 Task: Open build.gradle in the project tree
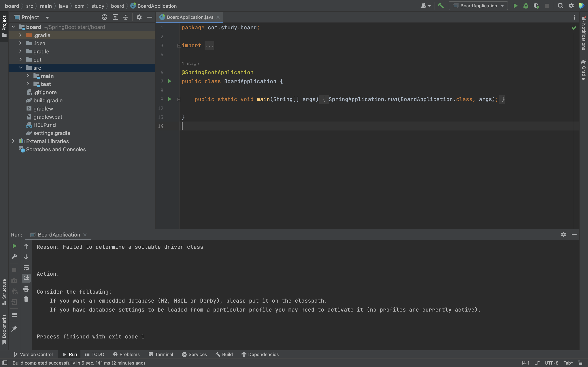[48, 101]
